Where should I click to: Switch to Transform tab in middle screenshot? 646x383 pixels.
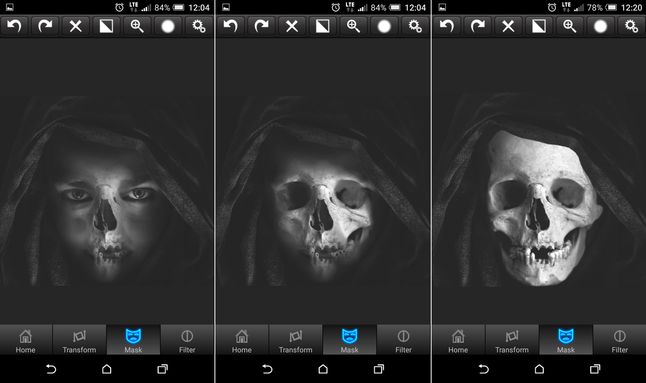point(295,340)
